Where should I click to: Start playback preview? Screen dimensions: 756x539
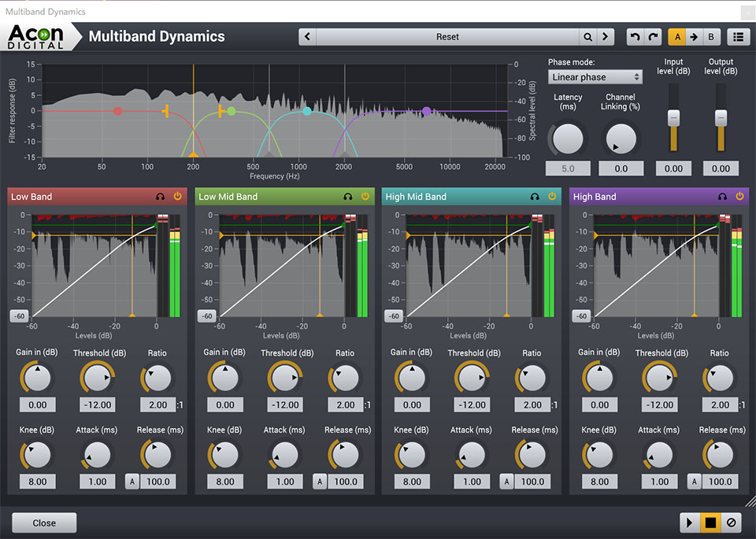690,522
